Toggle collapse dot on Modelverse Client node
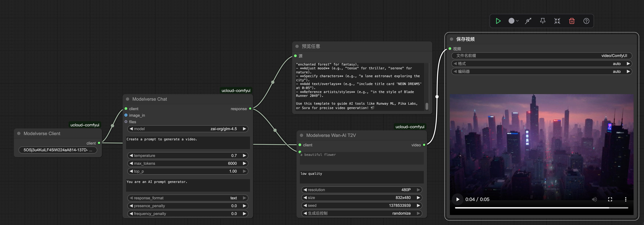 [19, 133]
